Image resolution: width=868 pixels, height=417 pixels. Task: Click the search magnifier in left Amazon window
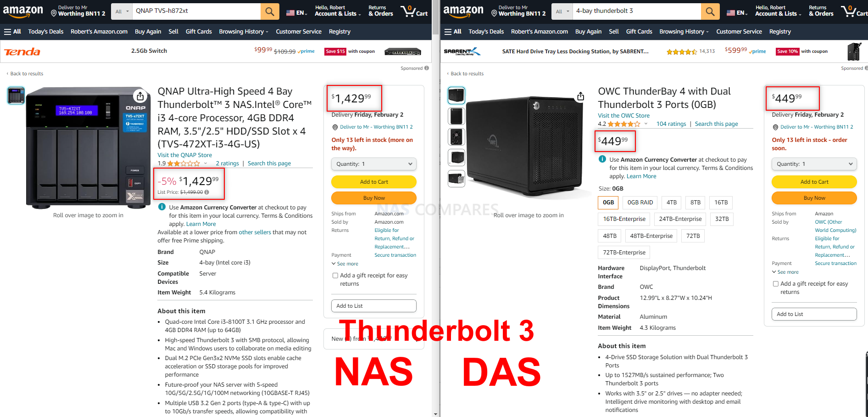click(x=270, y=11)
